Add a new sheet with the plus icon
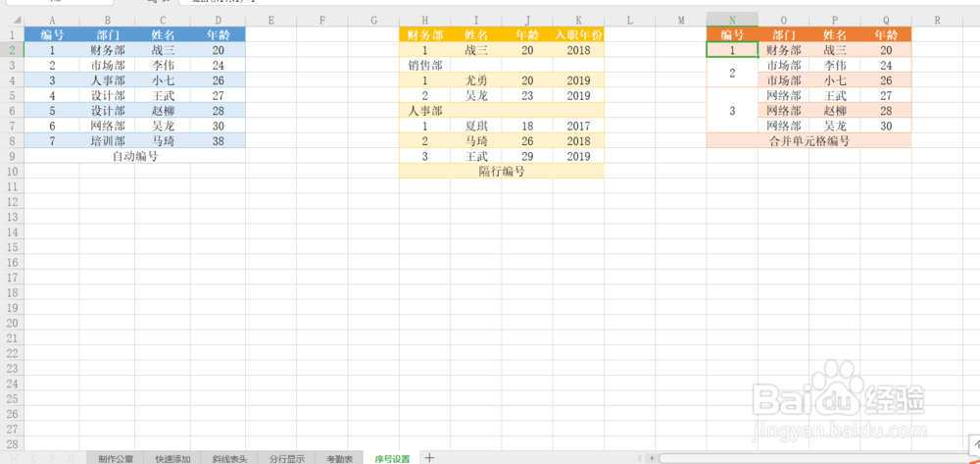 tap(429, 458)
